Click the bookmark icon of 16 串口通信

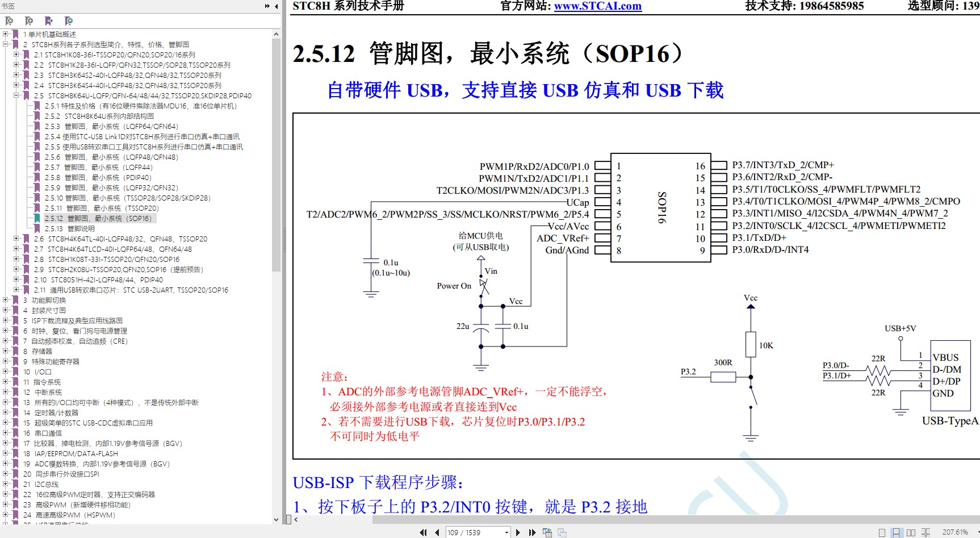[x=15, y=433]
